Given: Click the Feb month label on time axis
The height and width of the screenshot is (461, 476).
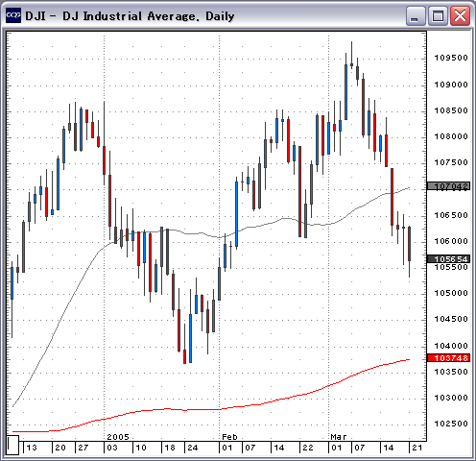Looking at the screenshot, I should tap(229, 437).
